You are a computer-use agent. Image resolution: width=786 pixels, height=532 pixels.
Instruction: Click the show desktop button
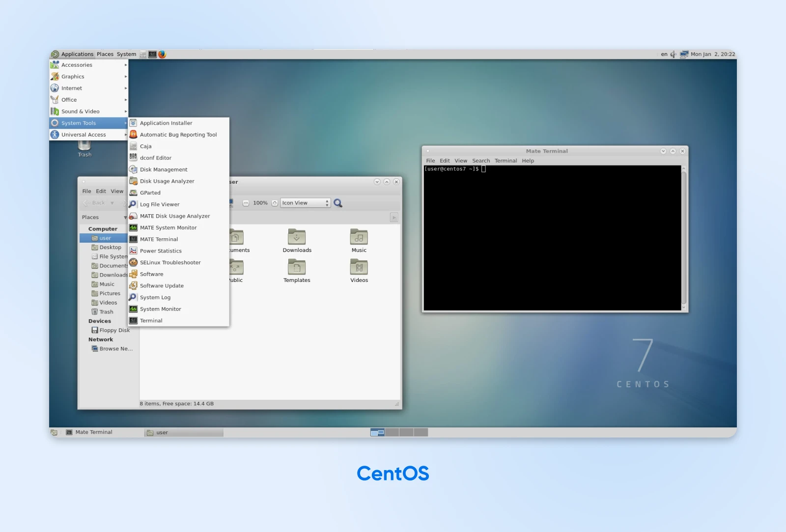click(54, 432)
